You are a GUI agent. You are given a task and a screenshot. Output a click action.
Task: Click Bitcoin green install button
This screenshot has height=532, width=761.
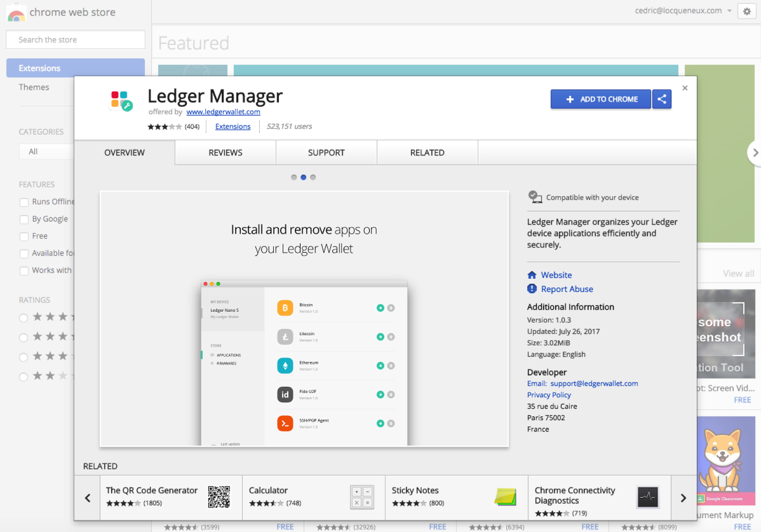[380, 308]
